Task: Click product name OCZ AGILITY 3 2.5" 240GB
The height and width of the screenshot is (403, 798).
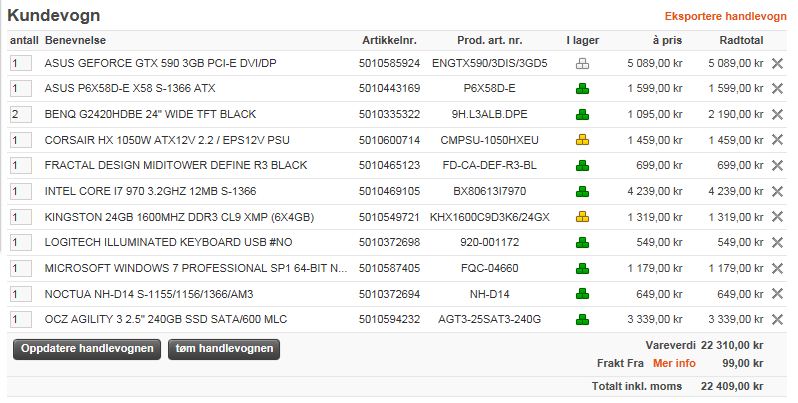Action: click(x=165, y=320)
